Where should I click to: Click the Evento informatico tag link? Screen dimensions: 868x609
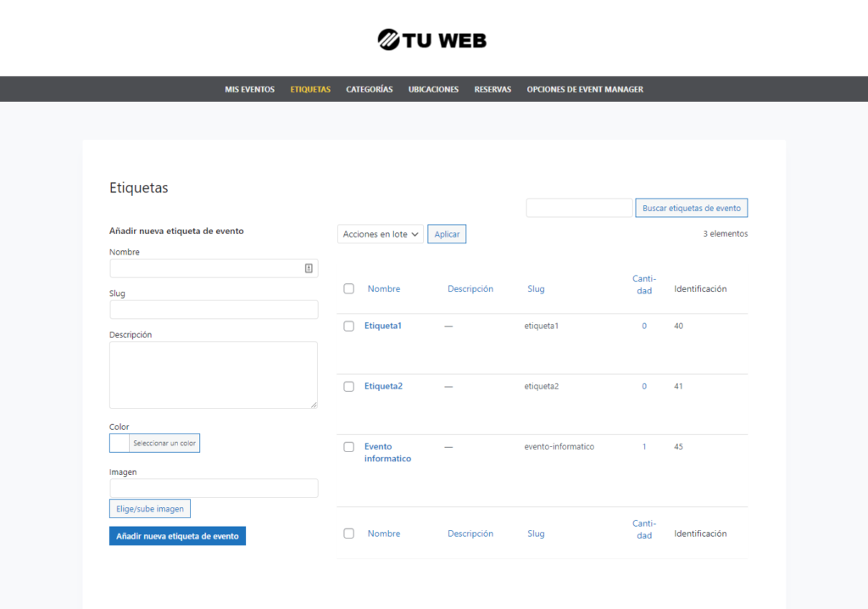[387, 452]
